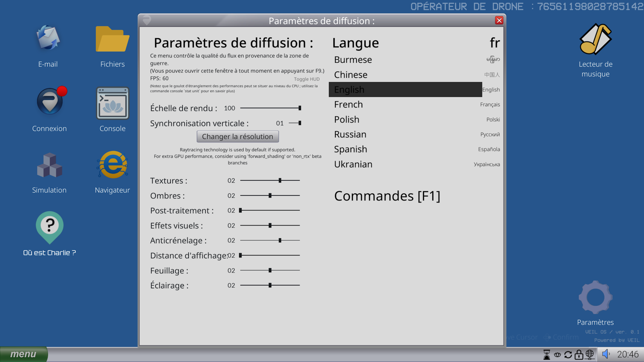Open the green menu start button
Viewport: 644px width, 362px height.
click(23, 354)
